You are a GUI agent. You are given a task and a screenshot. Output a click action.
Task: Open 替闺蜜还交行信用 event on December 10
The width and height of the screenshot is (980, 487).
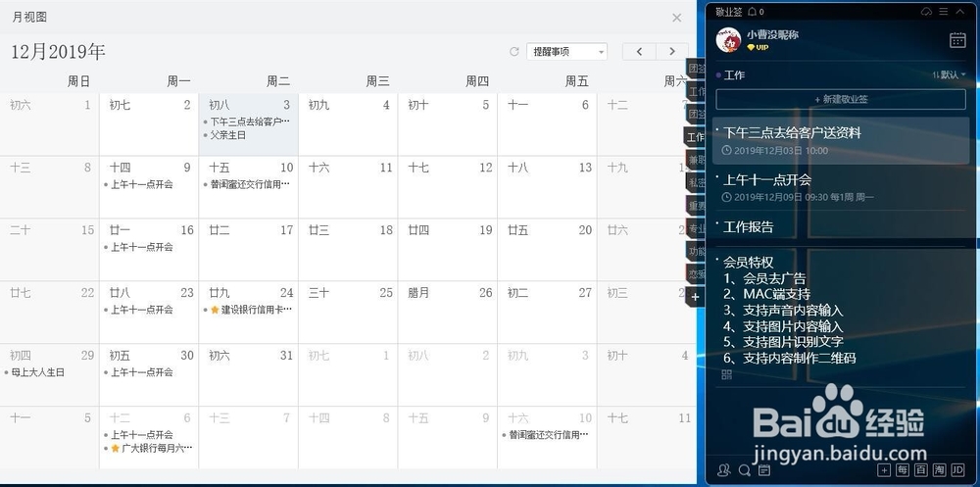[249, 184]
